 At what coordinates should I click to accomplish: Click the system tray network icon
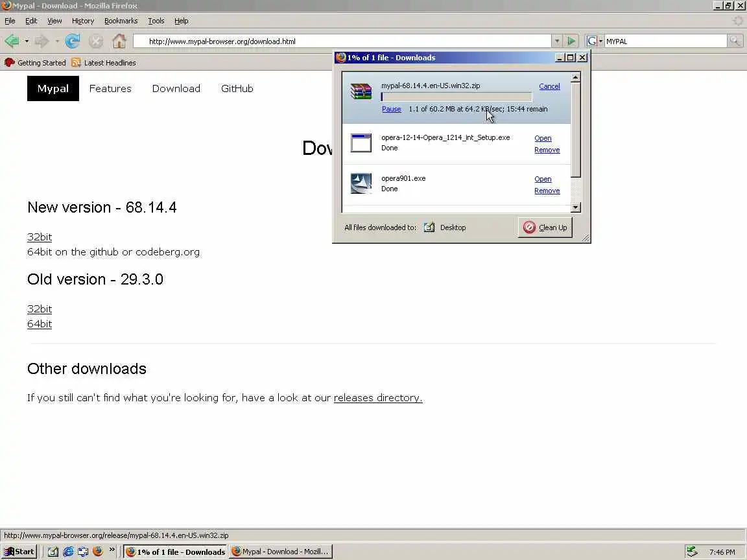pyautogui.click(x=692, y=552)
